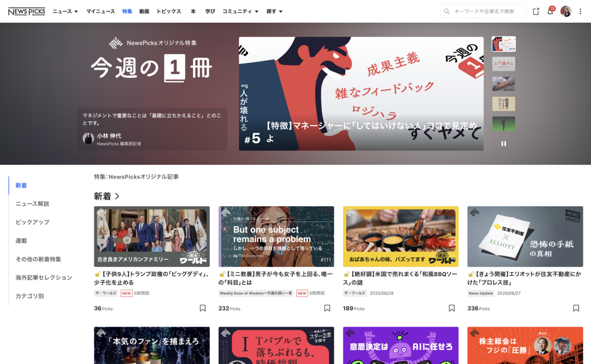
Task: Select 海外記事セレクション in the sidebar
Action: [x=44, y=277]
